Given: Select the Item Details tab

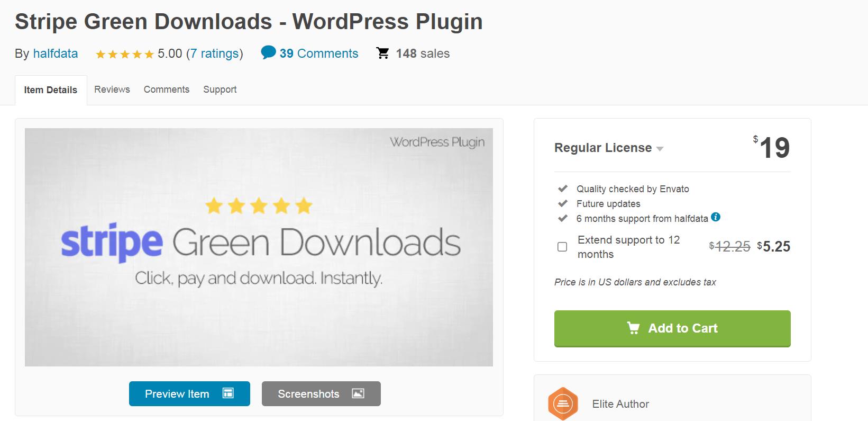Looking at the screenshot, I should (51, 90).
